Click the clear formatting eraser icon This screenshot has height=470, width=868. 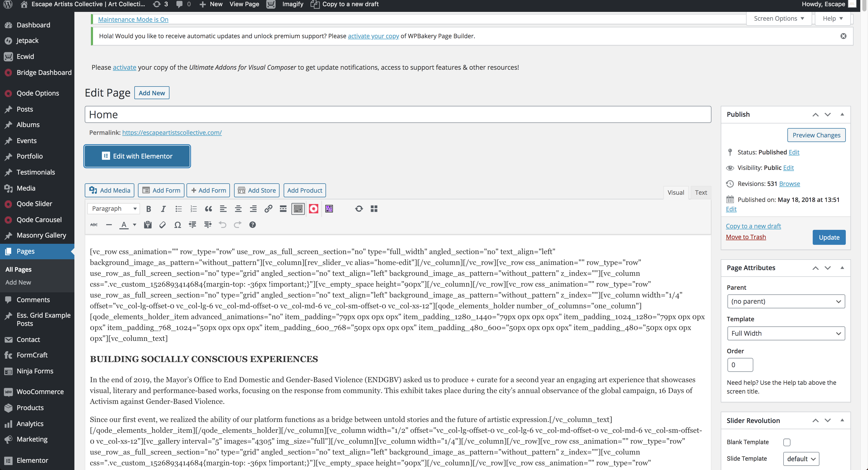click(162, 225)
